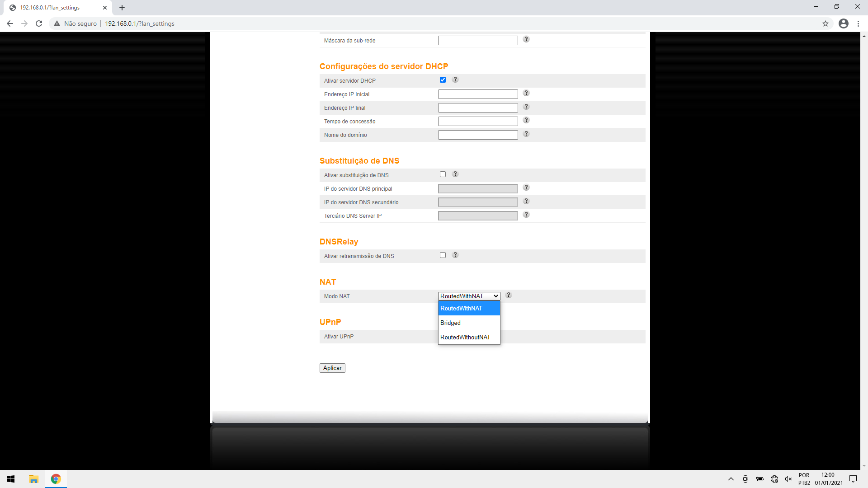Choose RoutedWithoutNAT mode
This screenshot has height=488, width=868.
pos(469,337)
